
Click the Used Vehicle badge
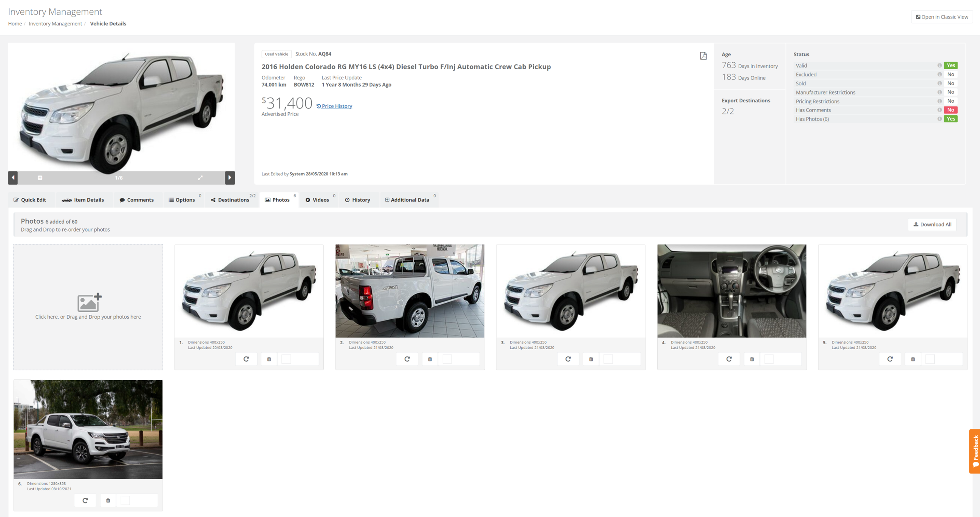pos(277,54)
